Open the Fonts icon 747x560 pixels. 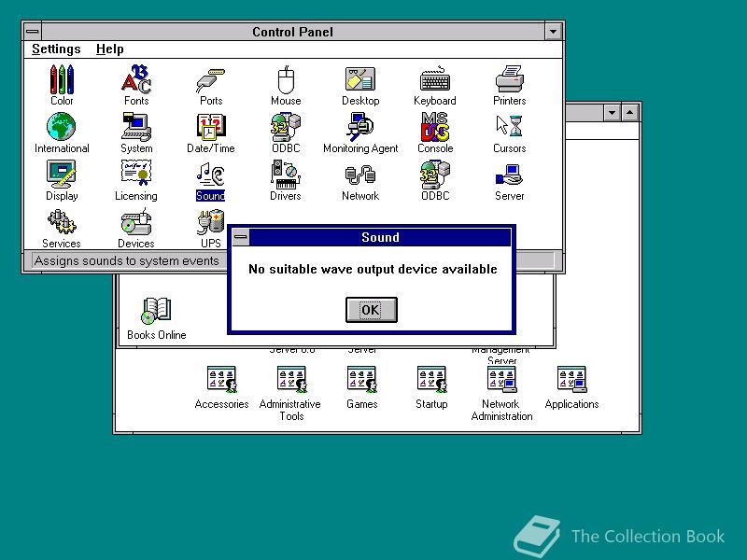coord(136,85)
